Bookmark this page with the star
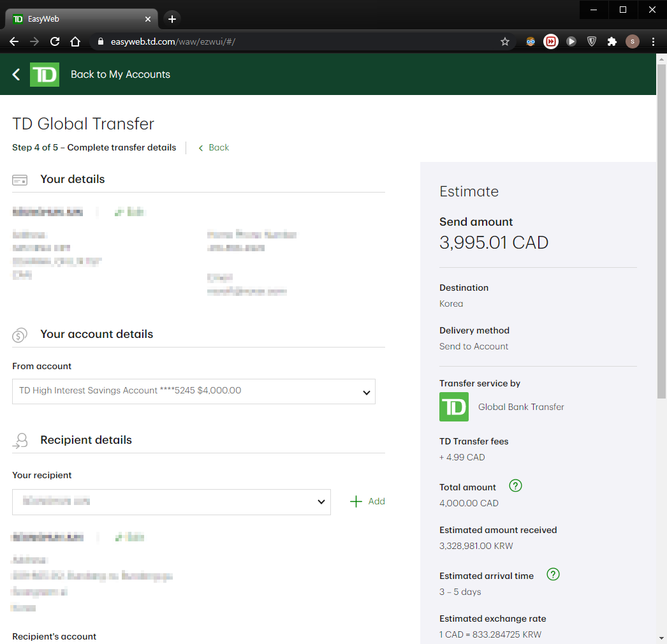 pyautogui.click(x=505, y=41)
